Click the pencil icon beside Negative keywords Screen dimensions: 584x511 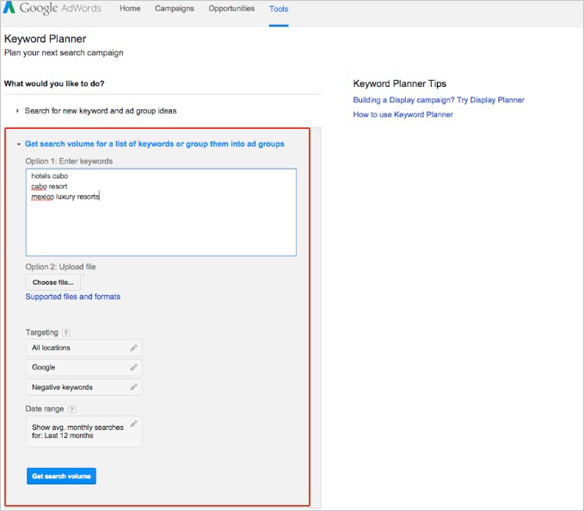tap(134, 387)
